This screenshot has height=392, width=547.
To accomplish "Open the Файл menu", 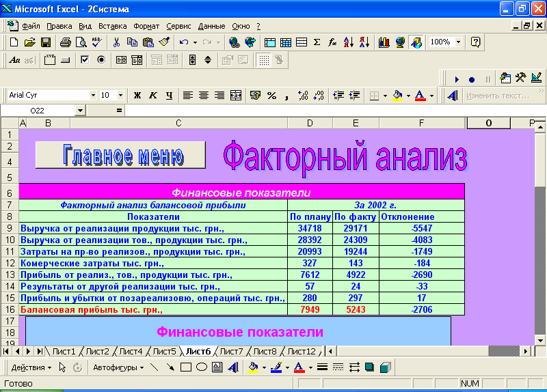I will tap(31, 26).
